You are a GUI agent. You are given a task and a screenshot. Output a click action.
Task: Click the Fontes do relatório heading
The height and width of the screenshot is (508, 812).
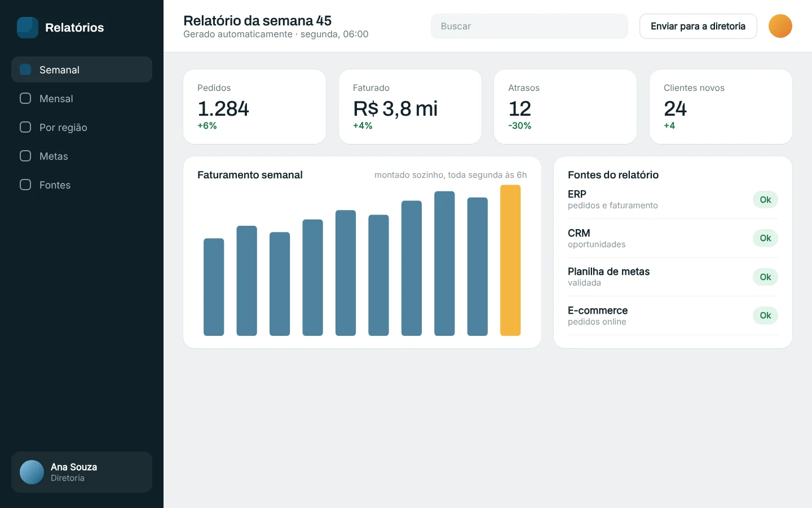point(613,175)
